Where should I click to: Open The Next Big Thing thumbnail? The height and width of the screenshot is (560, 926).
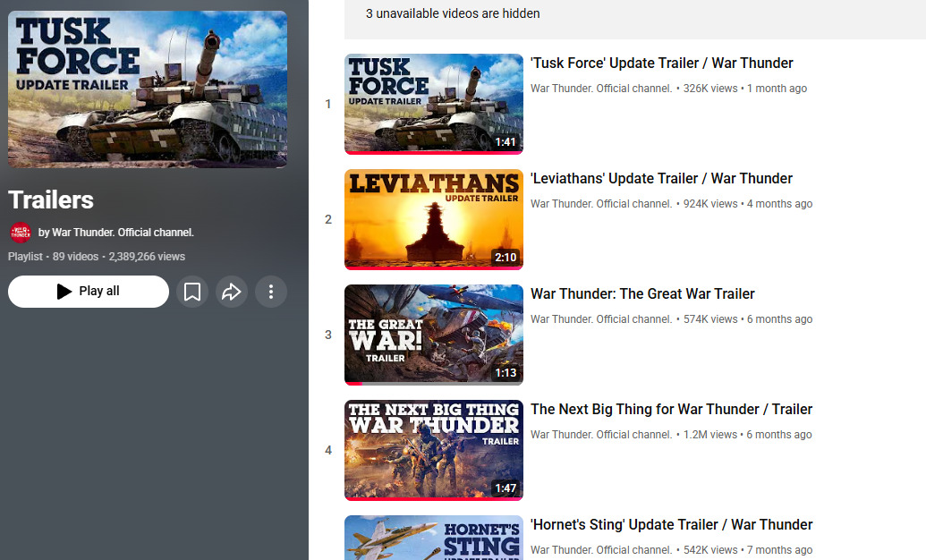[x=433, y=450]
